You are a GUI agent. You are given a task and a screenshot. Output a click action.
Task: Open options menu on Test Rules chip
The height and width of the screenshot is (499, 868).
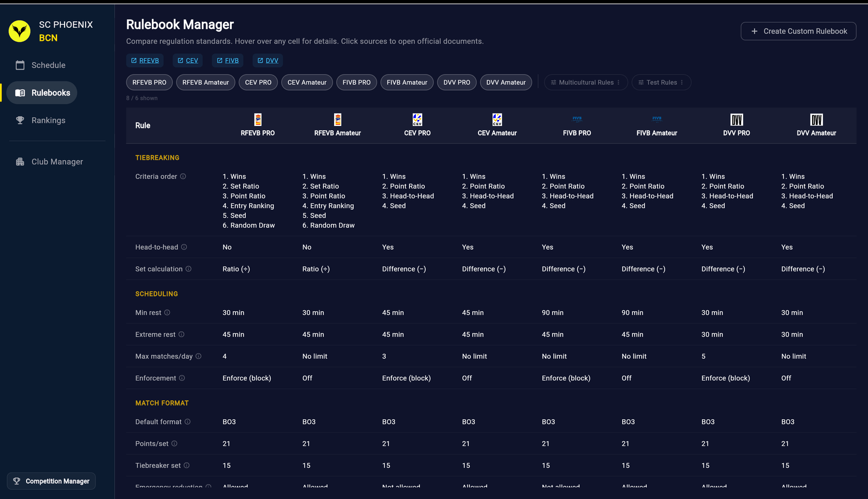[x=682, y=83]
